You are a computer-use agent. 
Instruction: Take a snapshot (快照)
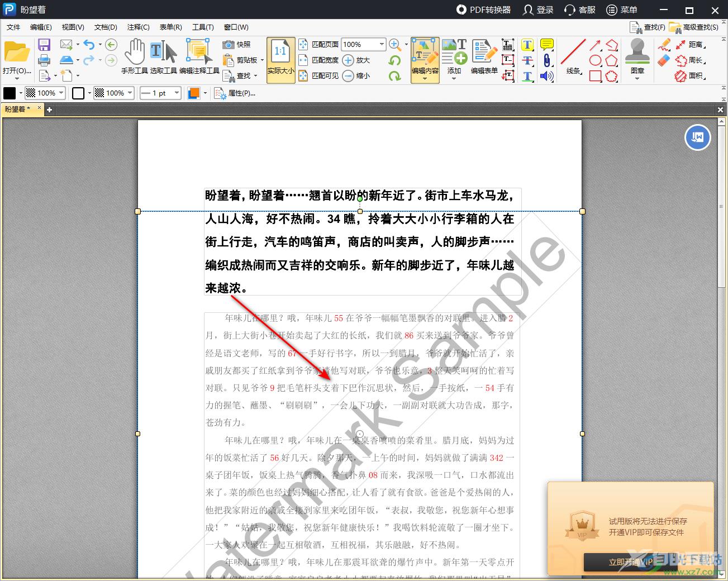coord(237,44)
